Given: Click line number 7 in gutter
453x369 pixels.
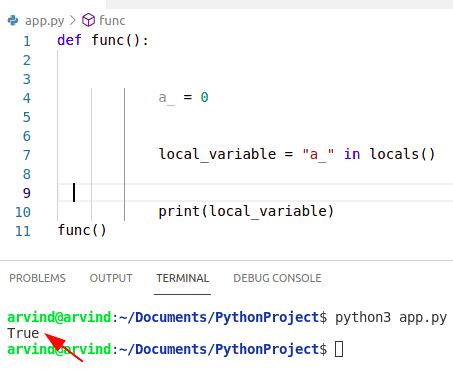Looking at the screenshot, I should (x=27, y=155).
